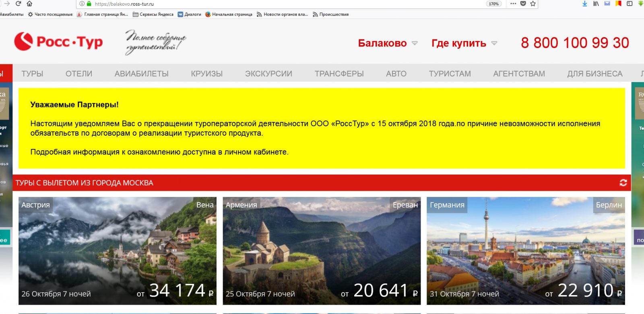Toggle the browser sidebar icon
Viewport: 644px width, 314px height.
point(630,4)
